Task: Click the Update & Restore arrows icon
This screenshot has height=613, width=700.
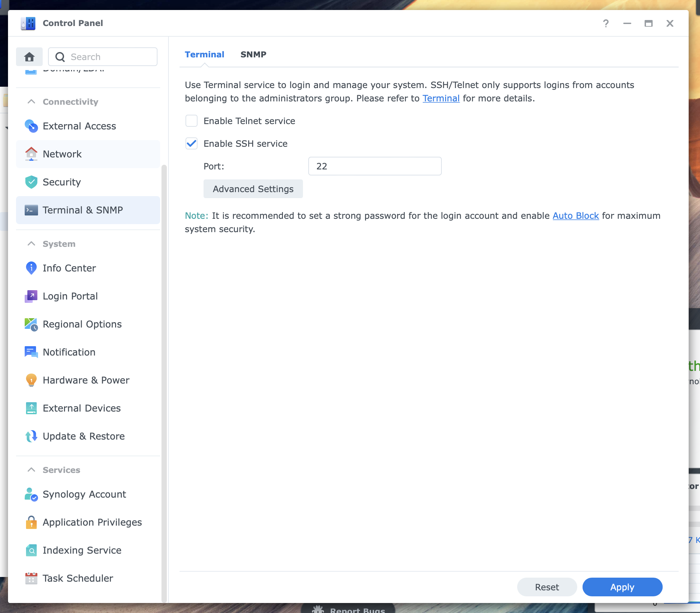Action: [x=31, y=437]
